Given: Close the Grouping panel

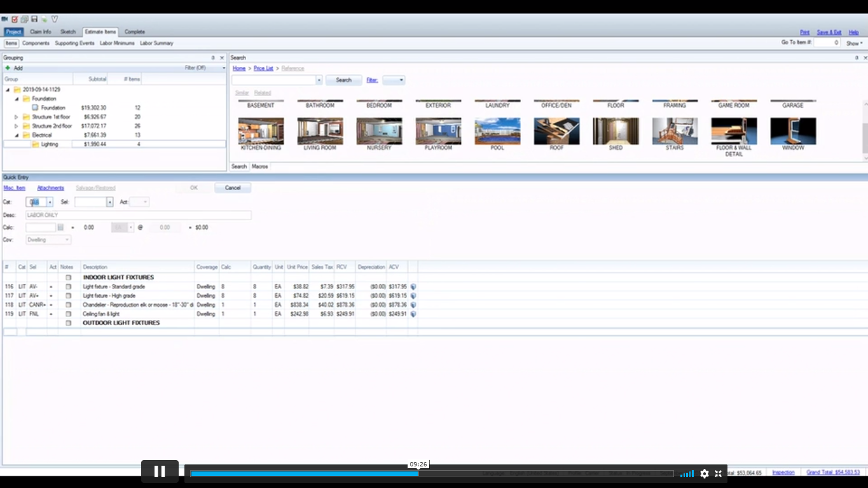Looking at the screenshot, I should point(222,58).
